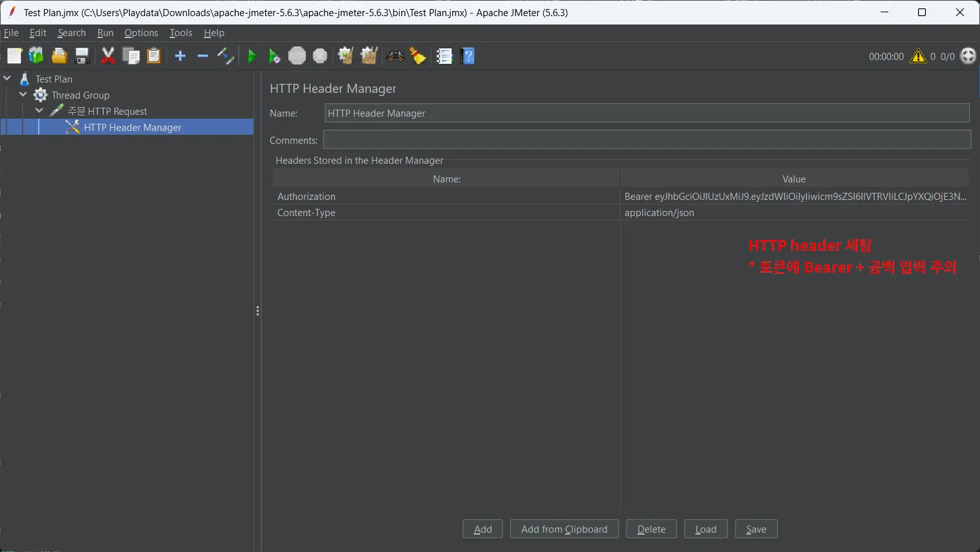The height and width of the screenshot is (552, 980).
Task: Select Test Plan in the tree
Action: point(54,79)
